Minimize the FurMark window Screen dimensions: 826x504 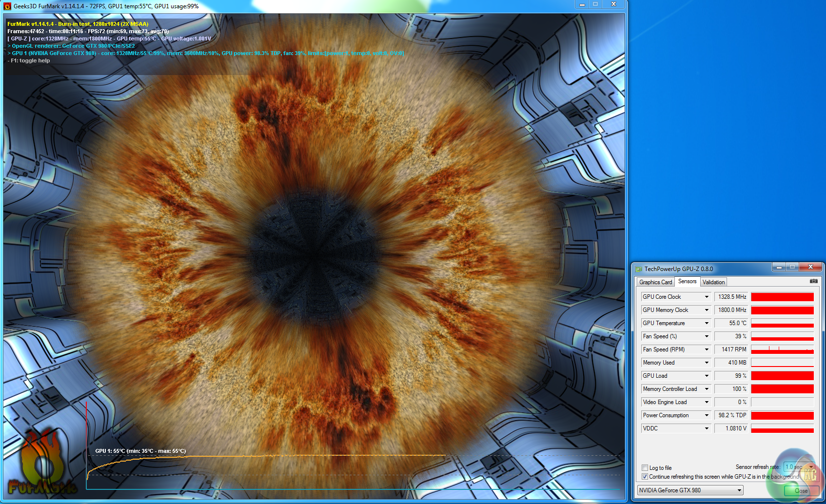pyautogui.click(x=582, y=4)
